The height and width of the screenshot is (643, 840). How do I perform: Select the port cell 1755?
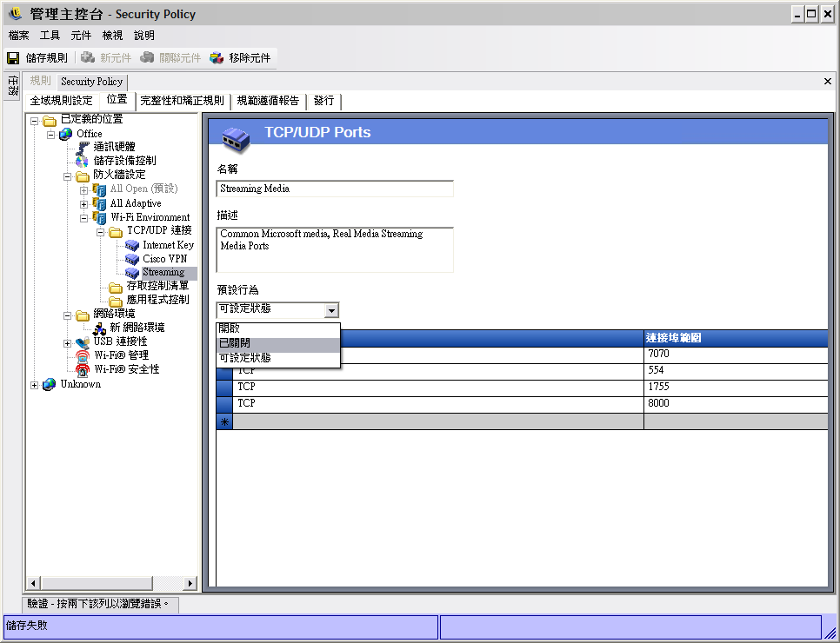pos(736,388)
